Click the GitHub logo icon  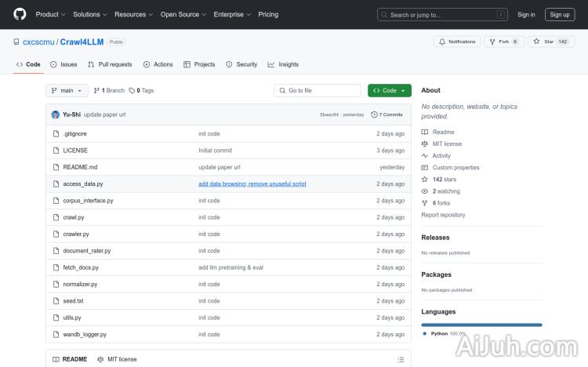(20, 14)
